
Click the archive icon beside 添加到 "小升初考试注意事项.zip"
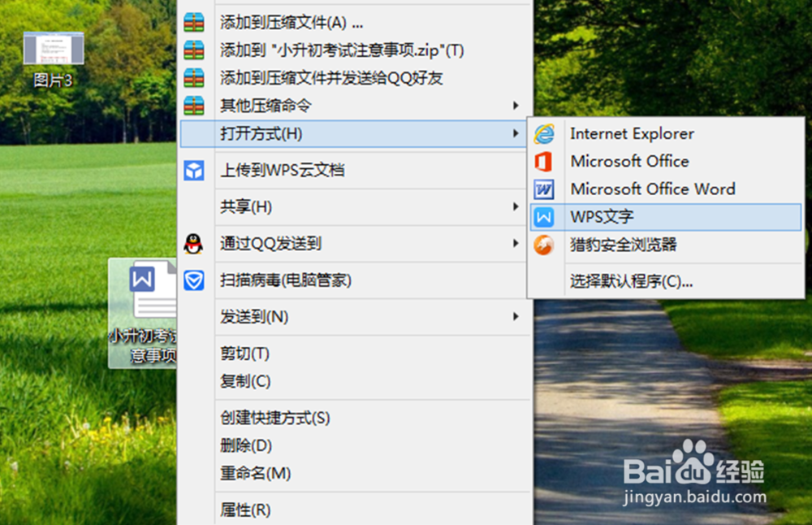click(x=194, y=50)
